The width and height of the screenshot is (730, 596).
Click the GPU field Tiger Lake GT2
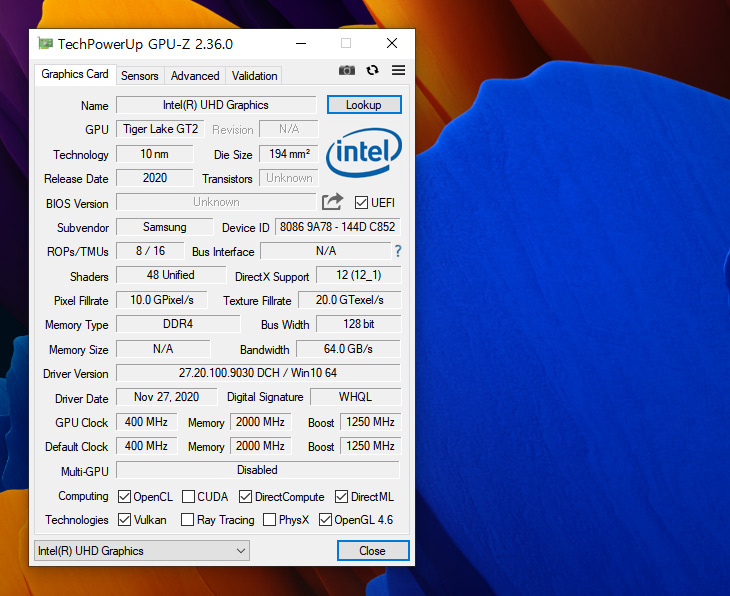click(x=160, y=129)
